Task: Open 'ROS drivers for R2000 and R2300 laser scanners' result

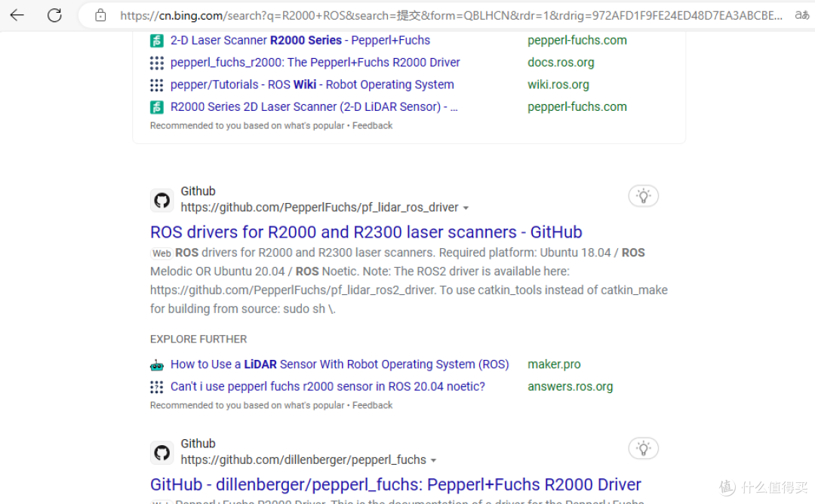Action: [x=366, y=232]
